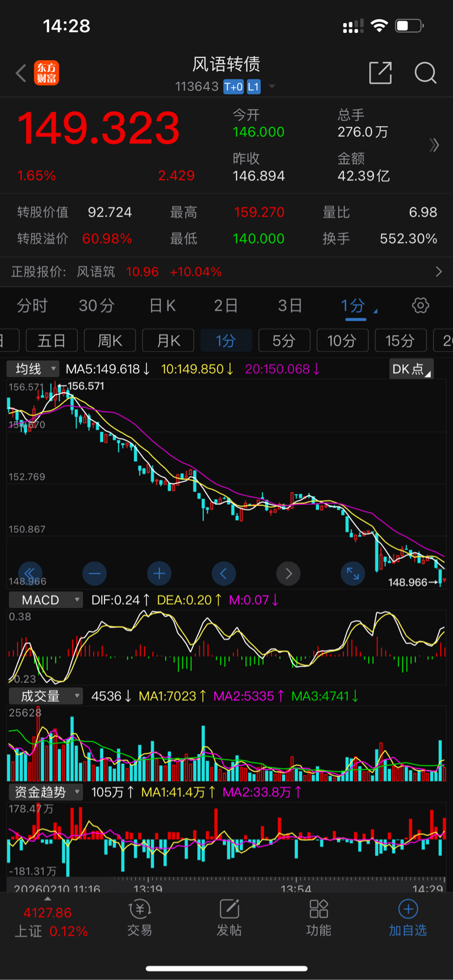Expand chart to fullscreen icon
This screenshot has height=980, width=453.
353,573
